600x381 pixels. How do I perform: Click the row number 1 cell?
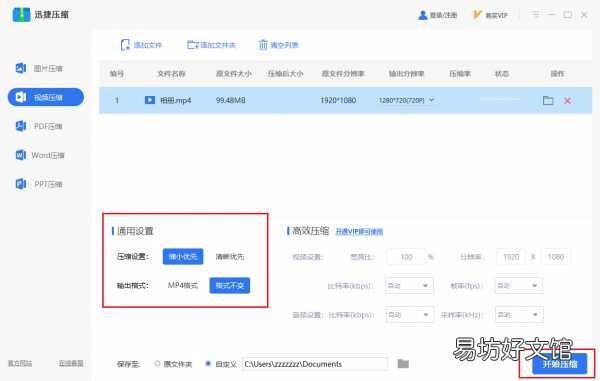point(117,100)
